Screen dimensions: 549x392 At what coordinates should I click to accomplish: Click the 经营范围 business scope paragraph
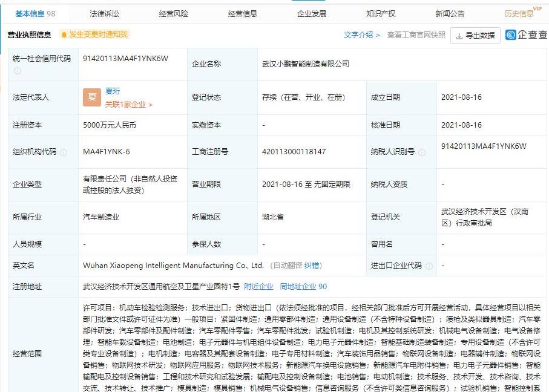(312, 348)
